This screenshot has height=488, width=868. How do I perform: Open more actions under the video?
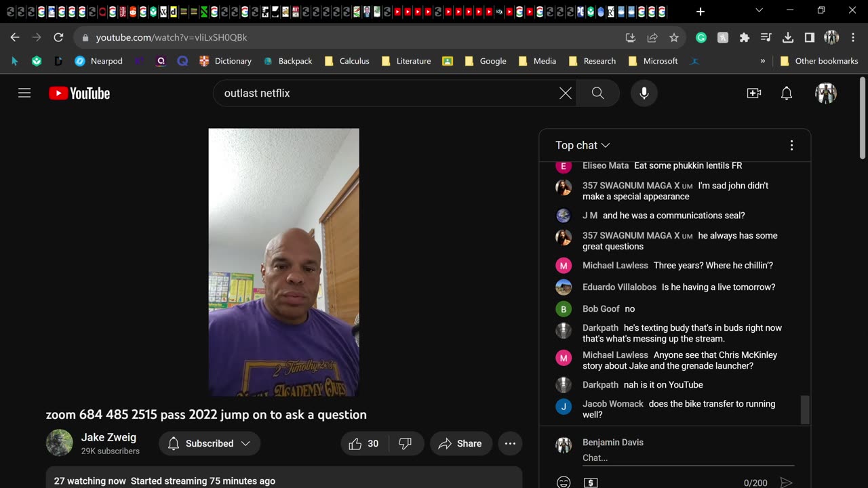pyautogui.click(x=510, y=443)
